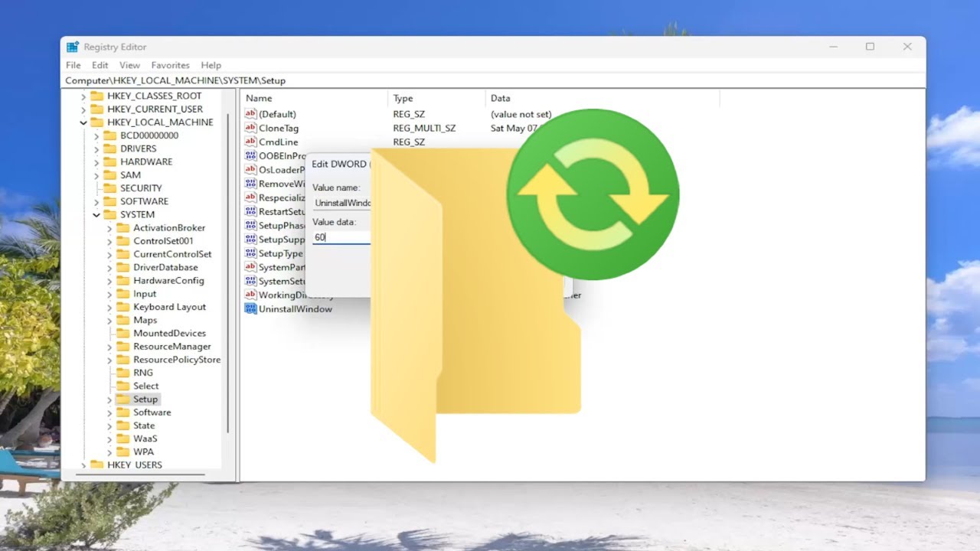Expand the SAM key

[96, 175]
